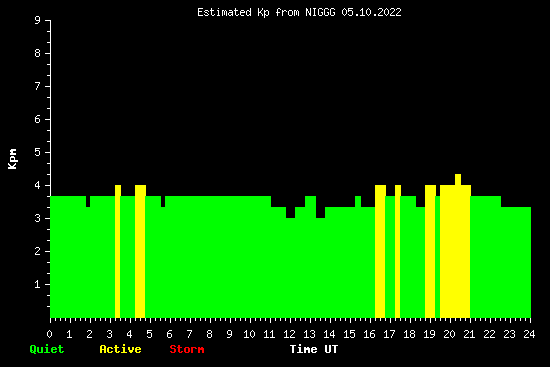Screen dimensions: 550x367
Task: Click the x-axis hour label 0
Action: tap(49, 334)
